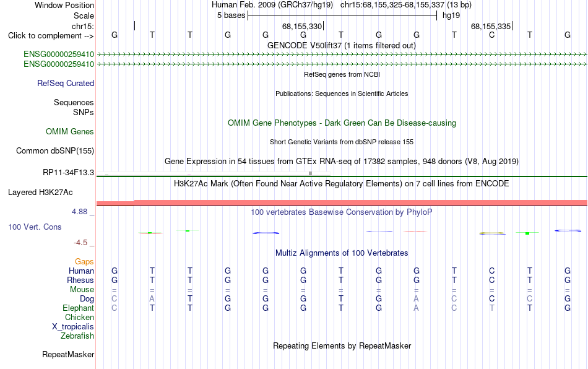Click the pink H3K27Ac signal bar
This screenshot has height=369, width=588.
(342, 203)
